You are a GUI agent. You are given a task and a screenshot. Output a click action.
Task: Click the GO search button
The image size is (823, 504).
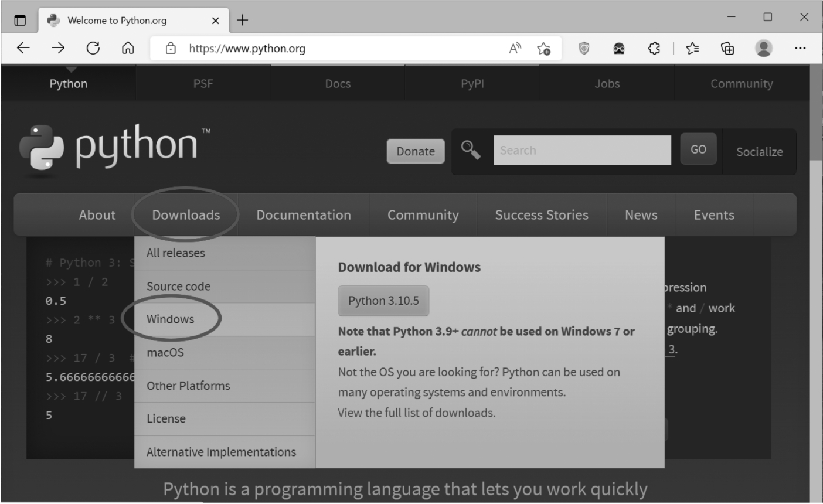coord(698,149)
